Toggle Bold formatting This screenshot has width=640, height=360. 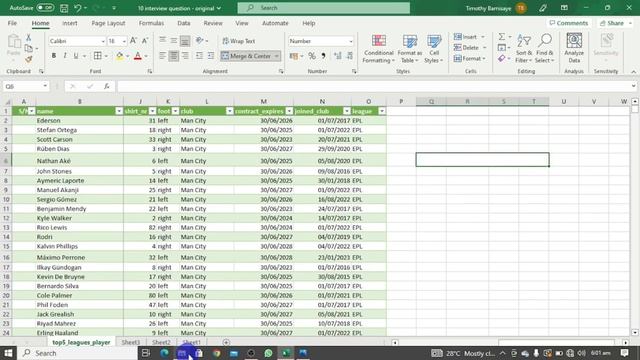click(x=53, y=56)
